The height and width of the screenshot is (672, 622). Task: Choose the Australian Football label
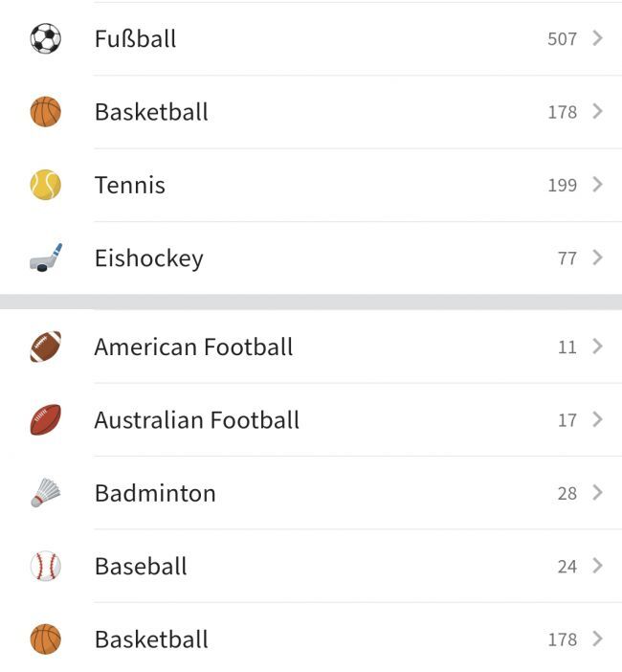click(196, 420)
